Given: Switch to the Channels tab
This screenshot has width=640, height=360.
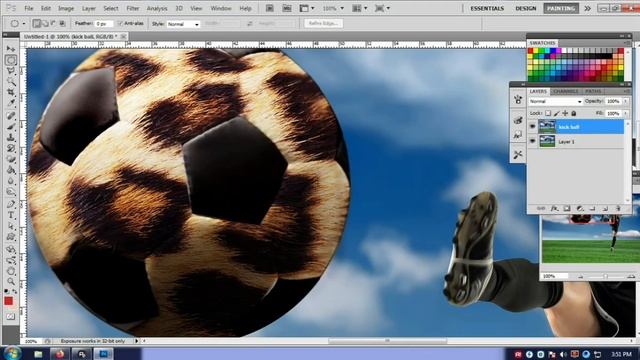Looking at the screenshot, I should coord(566,91).
